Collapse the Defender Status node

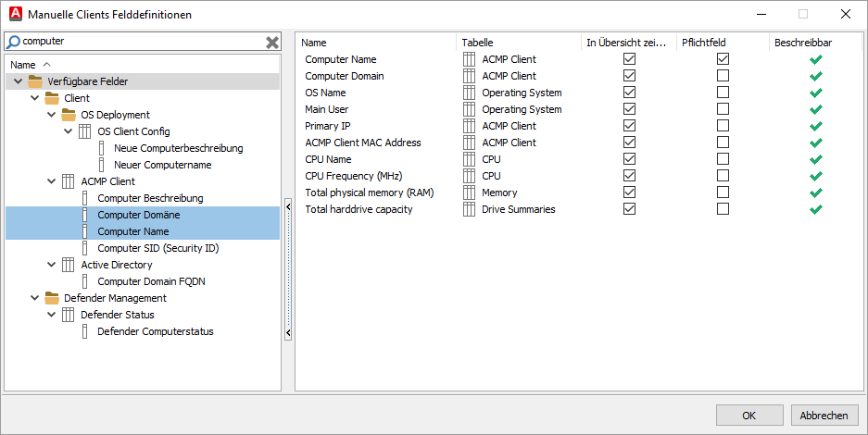point(52,315)
